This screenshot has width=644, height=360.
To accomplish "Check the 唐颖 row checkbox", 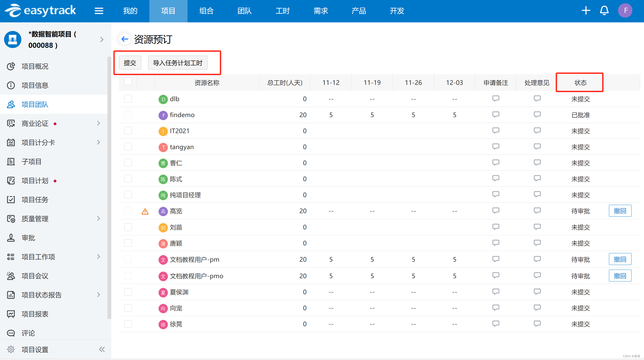I will 128,243.
